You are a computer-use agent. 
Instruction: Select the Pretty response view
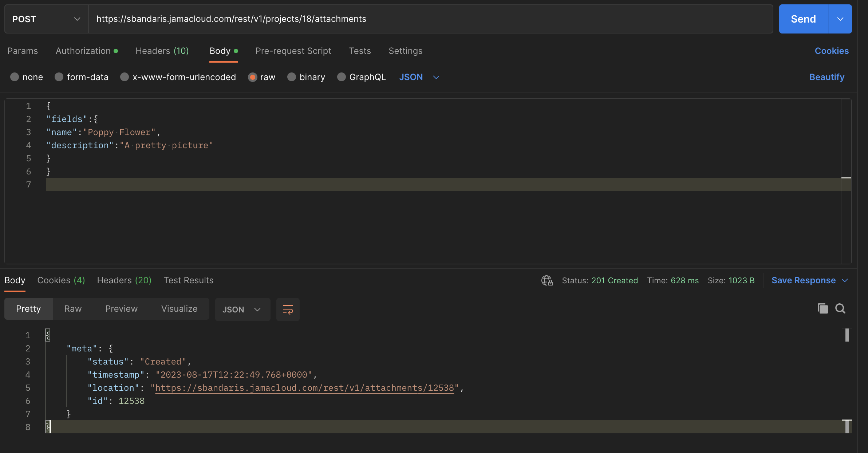click(x=28, y=309)
